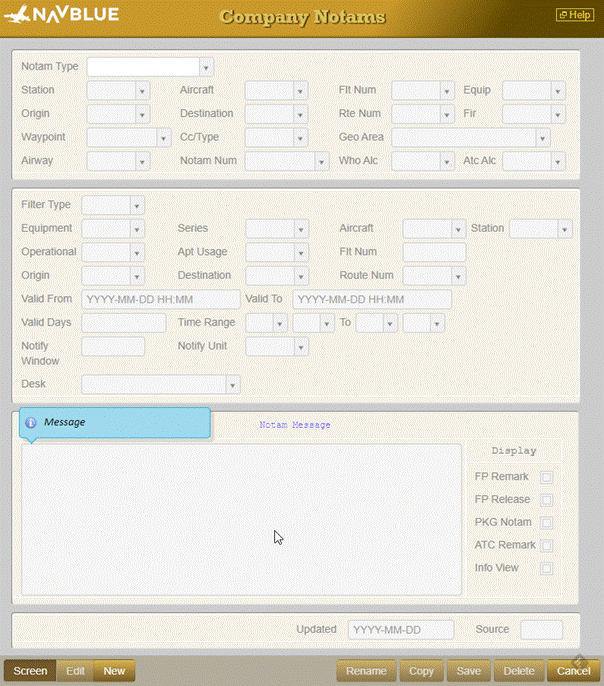Toggle the FP Release checkbox
The image size is (604, 686).
[546, 500]
